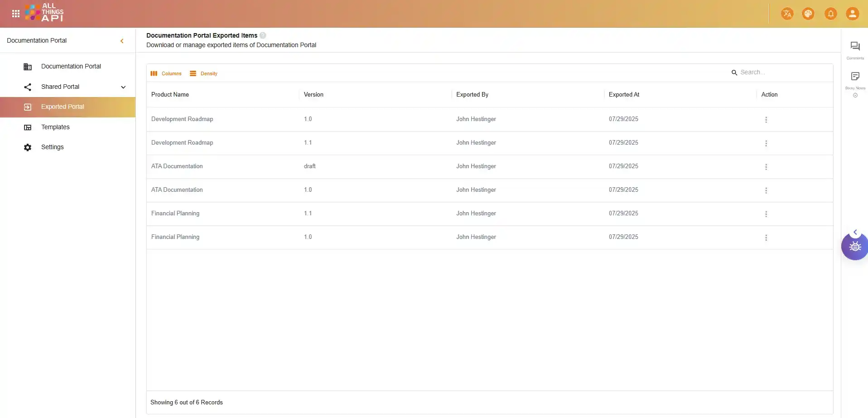Go to Templates in sidebar

click(55, 127)
